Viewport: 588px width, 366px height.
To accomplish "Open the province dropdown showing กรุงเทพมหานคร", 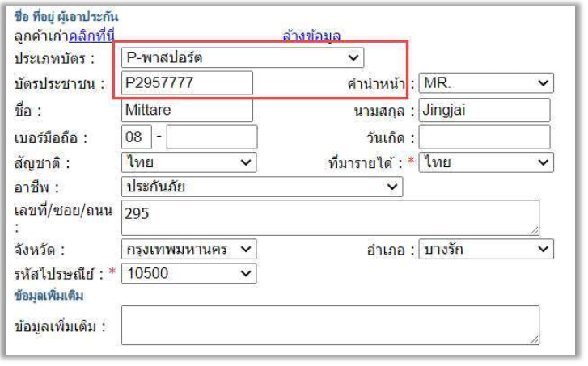I will point(189,249).
